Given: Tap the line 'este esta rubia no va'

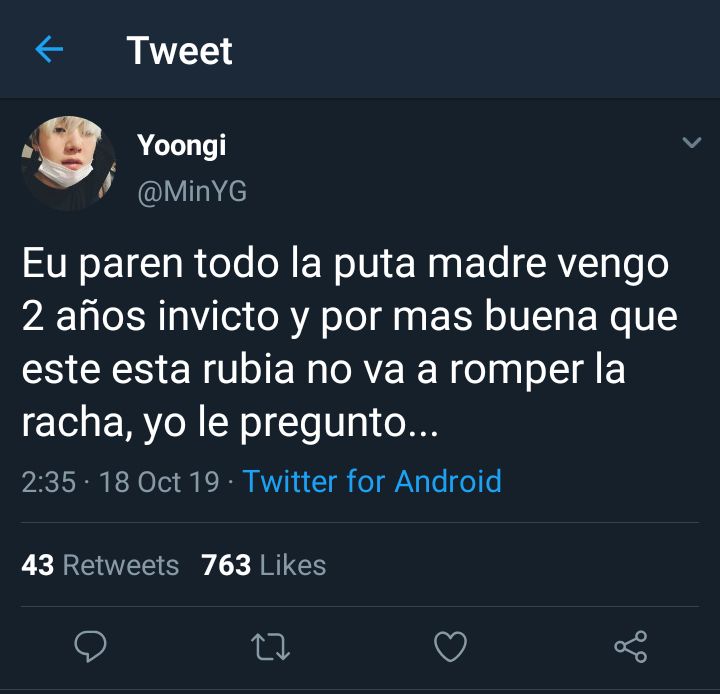Looking at the screenshot, I should tap(323, 370).
